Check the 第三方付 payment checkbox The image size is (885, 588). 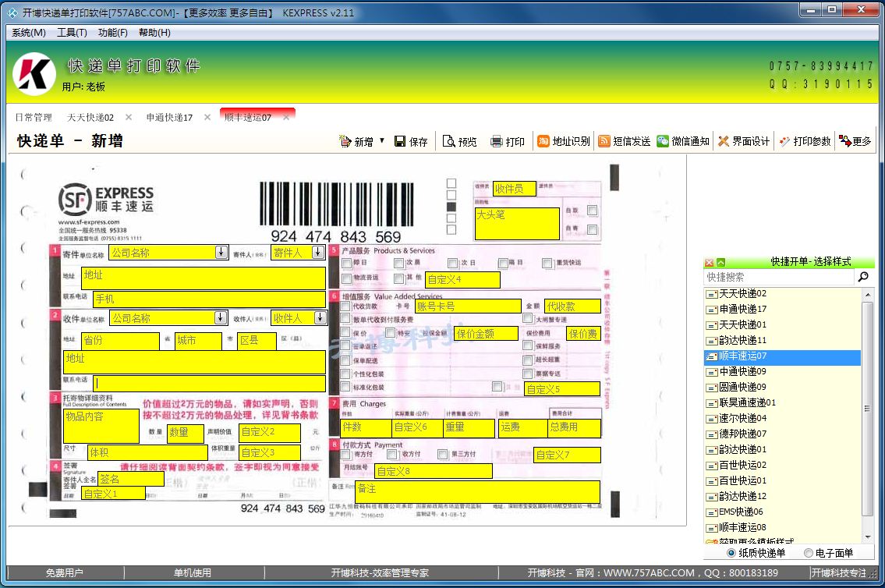coord(443,455)
